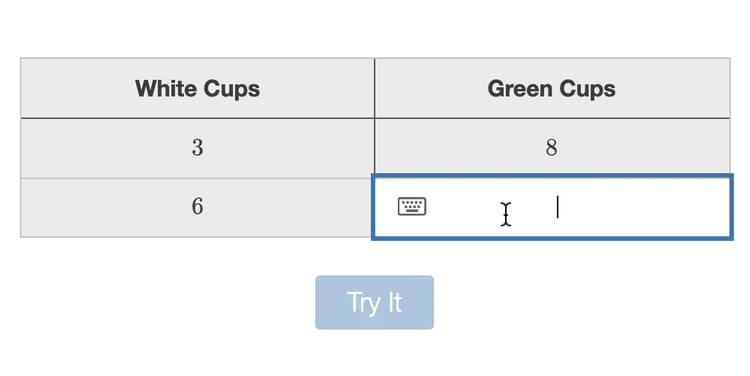Click the blue border of the answer box
The height and width of the screenshot is (376, 750).
tap(552, 176)
